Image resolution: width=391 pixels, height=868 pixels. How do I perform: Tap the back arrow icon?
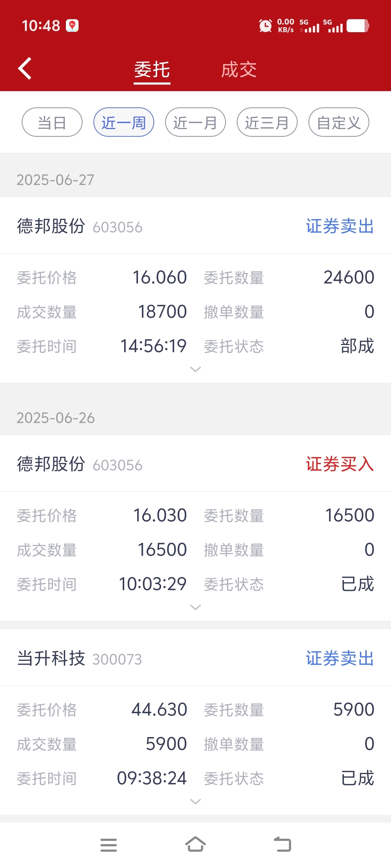coord(25,68)
